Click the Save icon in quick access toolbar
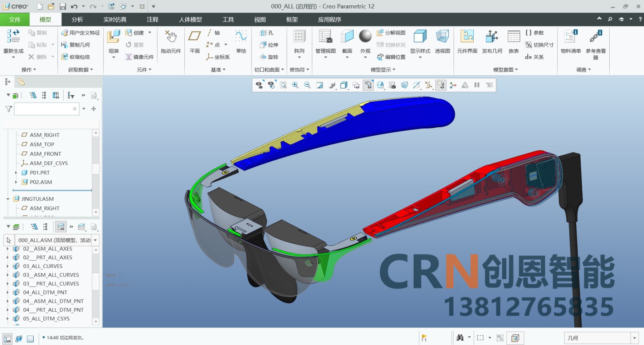Image resolution: width=644 pixels, height=345 pixels. [x=63, y=6]
